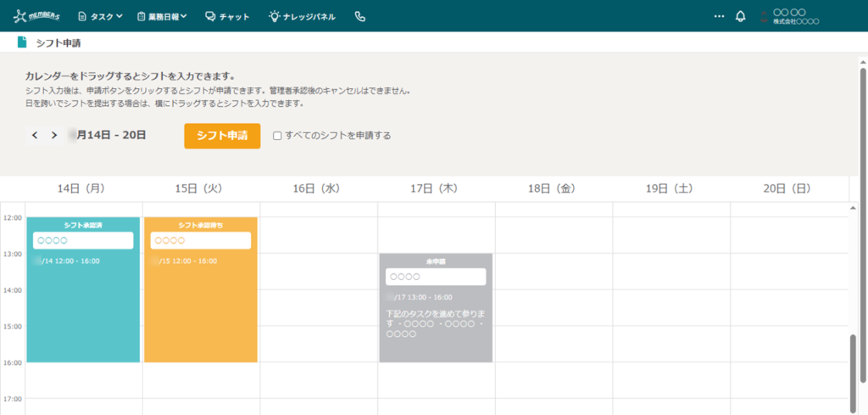Open the phone call icon
The height and width of the screenshot is (415, 868).
click(x=359, y=17)
